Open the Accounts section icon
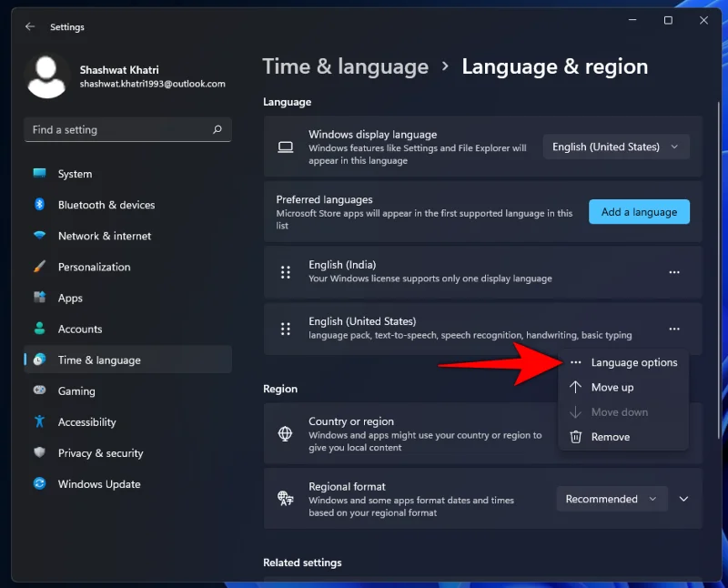 40,329
